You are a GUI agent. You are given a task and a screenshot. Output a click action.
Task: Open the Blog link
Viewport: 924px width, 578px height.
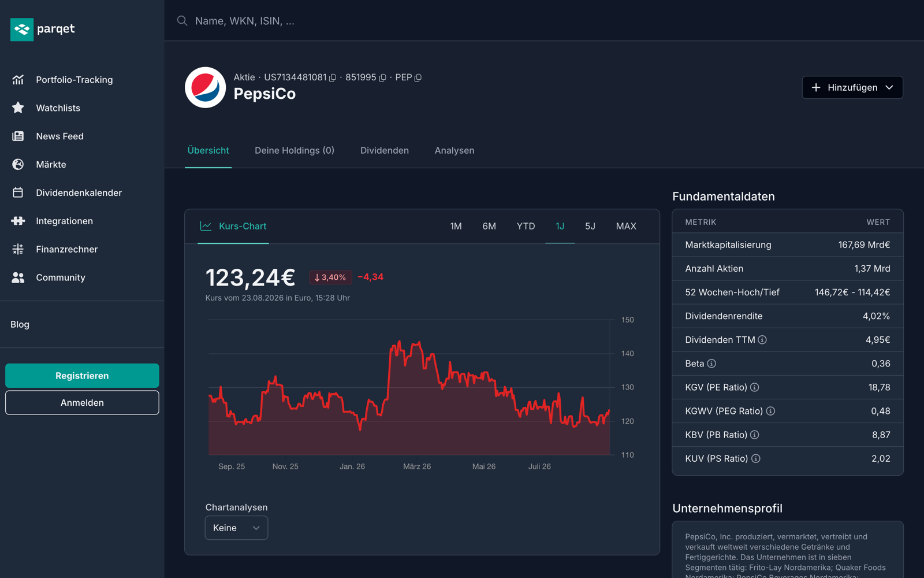(x=20, y=324)
